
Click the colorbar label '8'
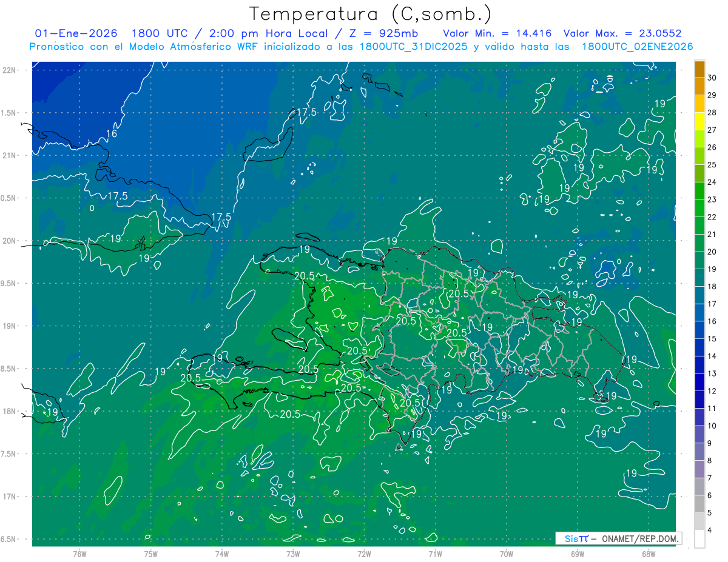[x=710, y=461]
